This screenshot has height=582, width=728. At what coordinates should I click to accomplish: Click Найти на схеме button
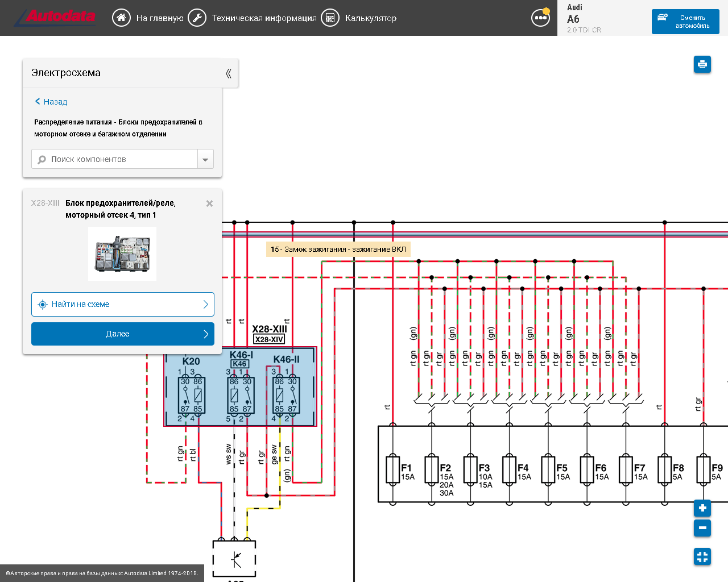[x=123, y=305]
